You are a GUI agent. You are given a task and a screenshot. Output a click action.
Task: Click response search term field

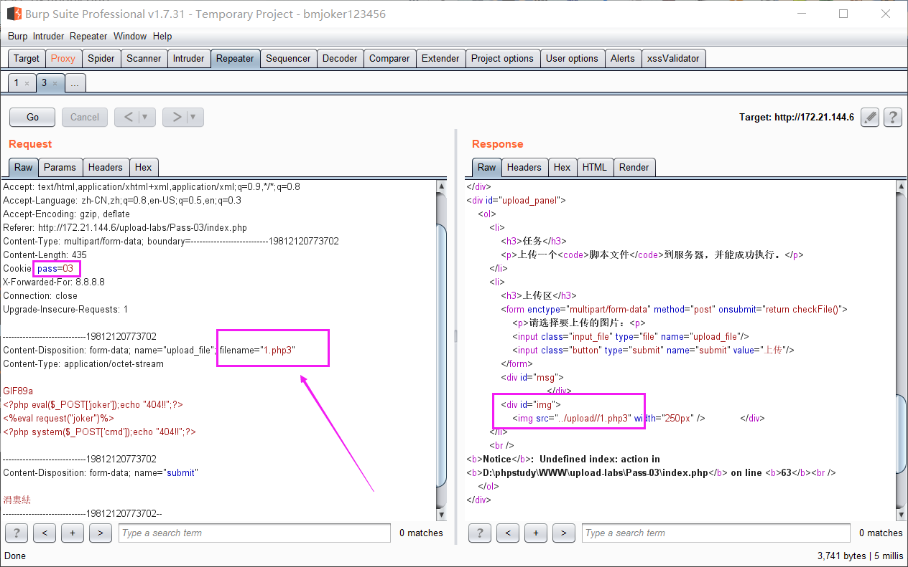(716, 533)
